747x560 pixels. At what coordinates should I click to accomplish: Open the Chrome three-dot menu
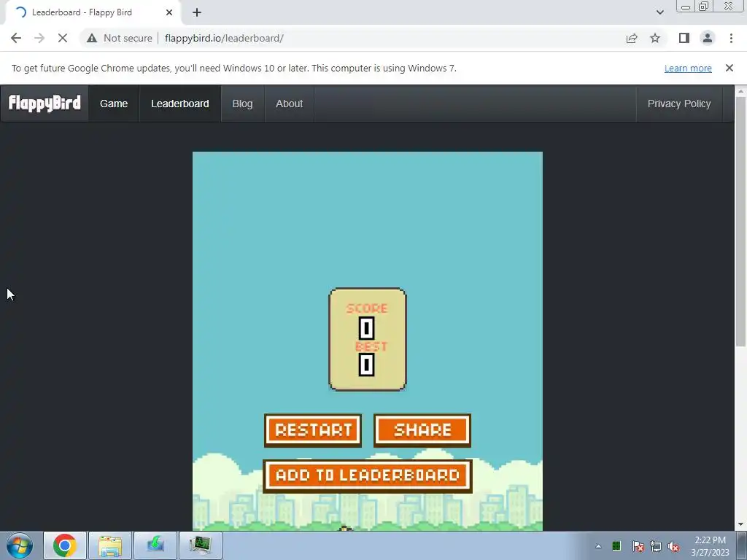tap(731, 38)
